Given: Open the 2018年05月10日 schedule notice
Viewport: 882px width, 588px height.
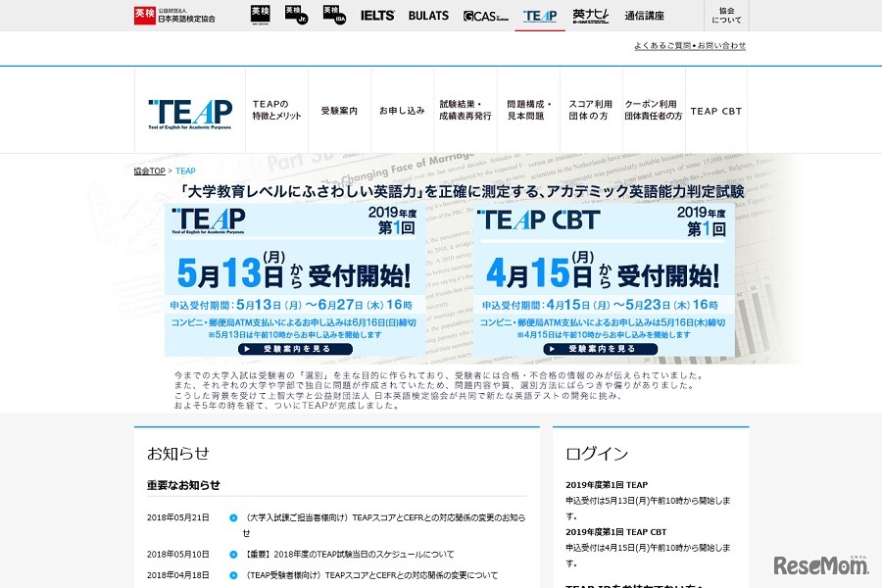Looking at the screenshot, I should coord(349,555).
